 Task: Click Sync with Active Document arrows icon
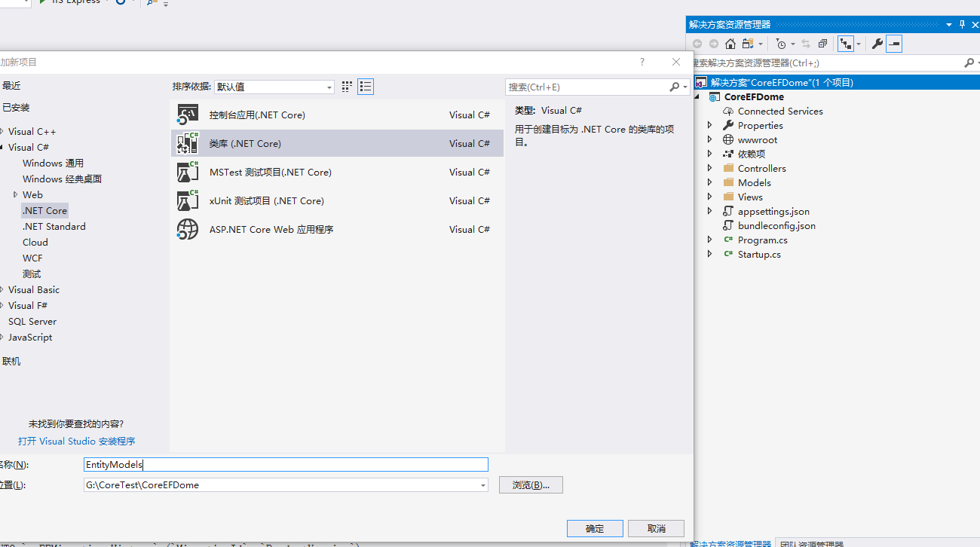coord(806,44)
